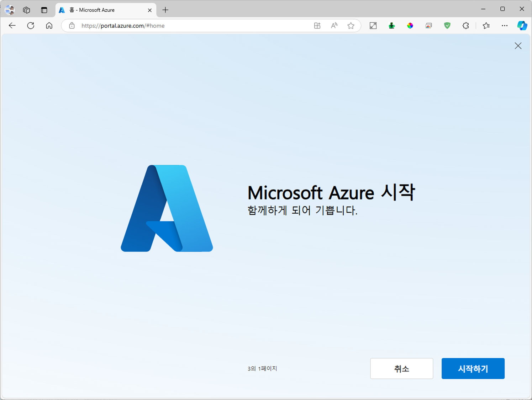Refresh the Azure portal page
The width and height of the screenshot is (532, 400).
click(x=31, y=26)
